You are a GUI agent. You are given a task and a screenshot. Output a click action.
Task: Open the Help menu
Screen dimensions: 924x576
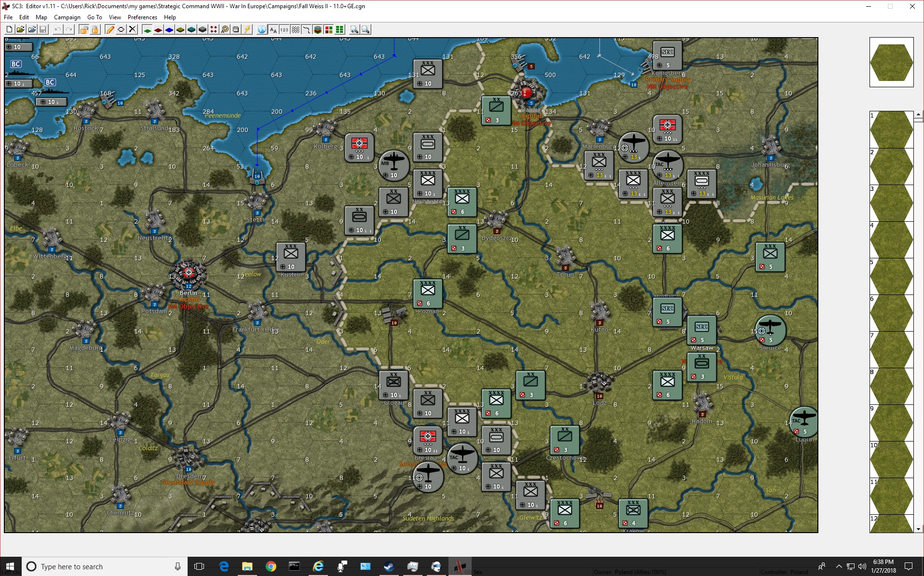click(170, 17)
